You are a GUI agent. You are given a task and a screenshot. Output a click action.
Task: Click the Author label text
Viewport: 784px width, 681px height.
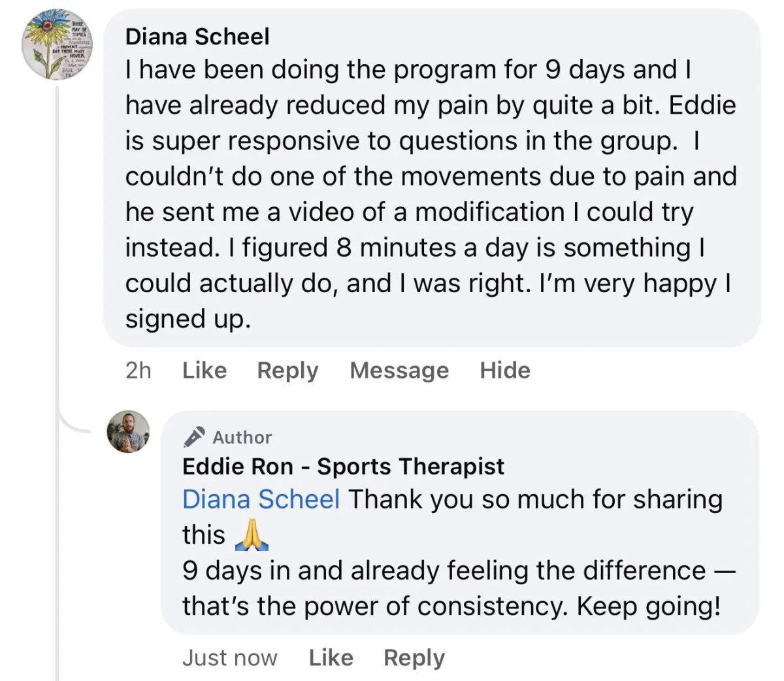242,437
